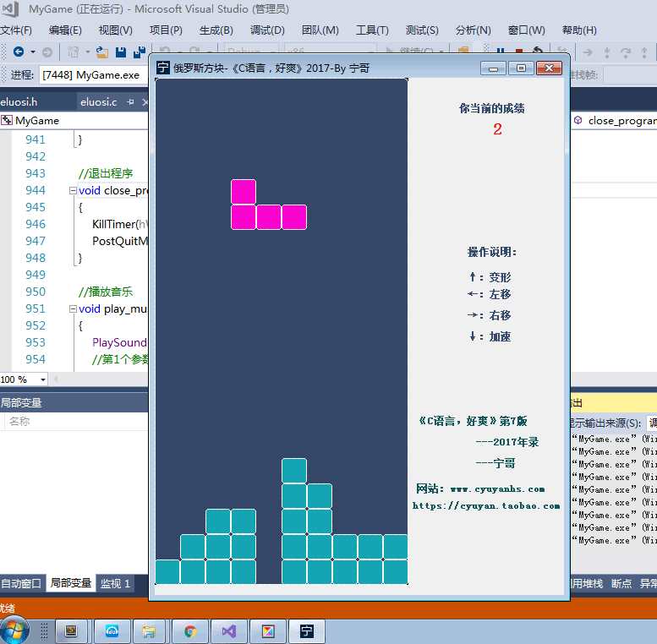Collapse the play_mu function at line 951

pyautogui.click(x=73, y=309)
